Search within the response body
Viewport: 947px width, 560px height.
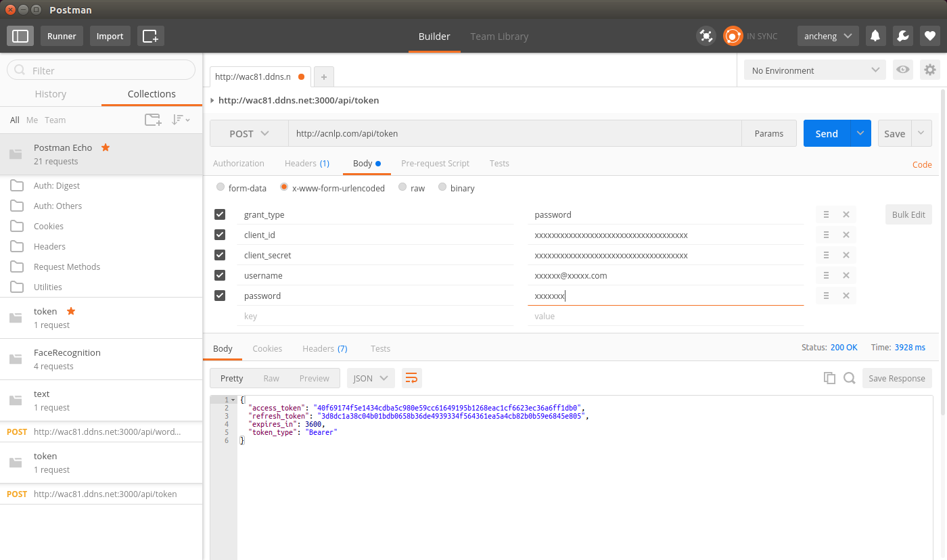(x=850, y=378)
